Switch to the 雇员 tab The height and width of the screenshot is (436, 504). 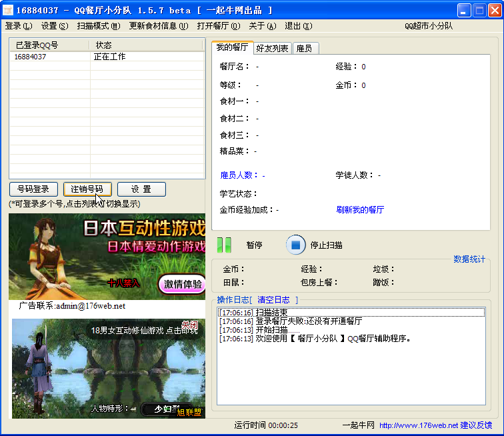pyautogui.click(x=305, y=48)
